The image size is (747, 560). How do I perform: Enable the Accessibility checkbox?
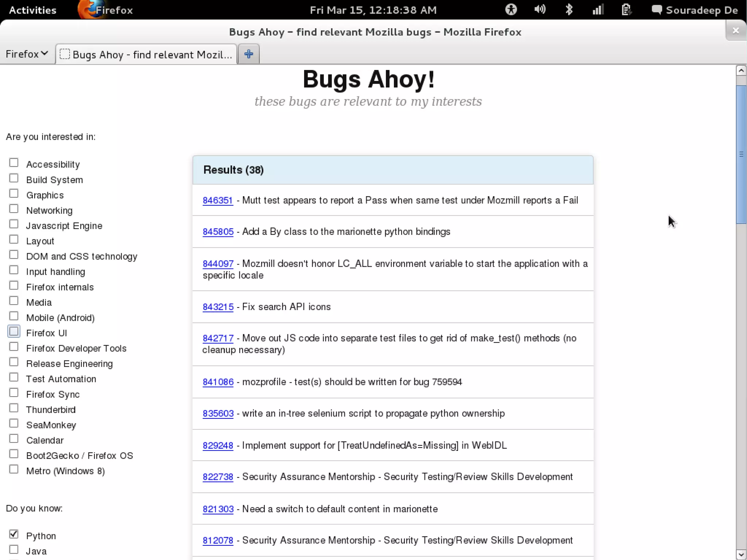tap(14, 163)
